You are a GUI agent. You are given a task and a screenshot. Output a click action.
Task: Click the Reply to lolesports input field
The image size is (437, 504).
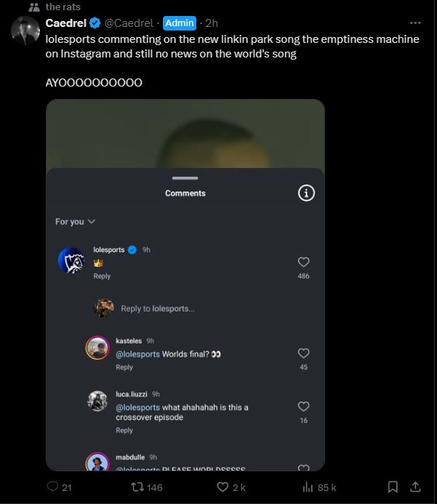[x=158, y=308]
